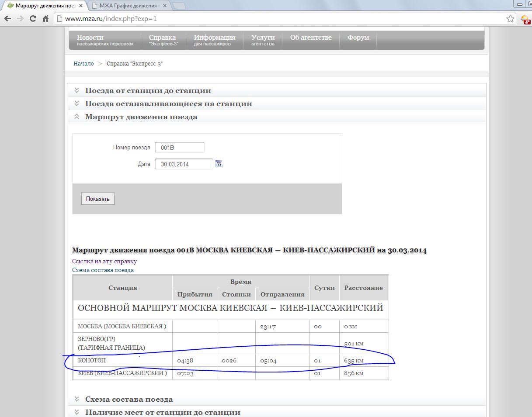Viewport: 532px width, 417px height.
Task: Click the 'Начало' breadcrumb link
Action: pyautogui.click(x=83, y=63)
